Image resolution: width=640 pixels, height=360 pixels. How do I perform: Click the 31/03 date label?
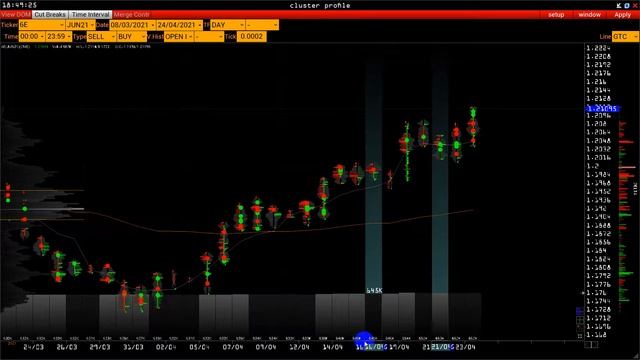pyautogui.click(x=133, y=347)
